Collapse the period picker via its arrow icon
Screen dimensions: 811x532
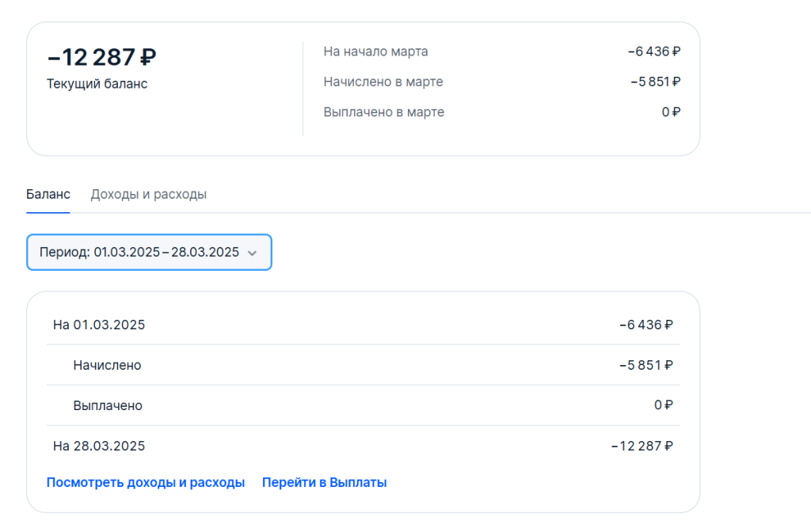pos(253,252)
